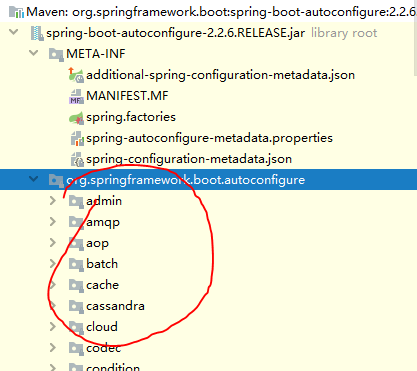Click the spring-autoconfigure-metadata.properties file icon
The width and height of the screenshot is (417, 371).
[x=77, y=138]
